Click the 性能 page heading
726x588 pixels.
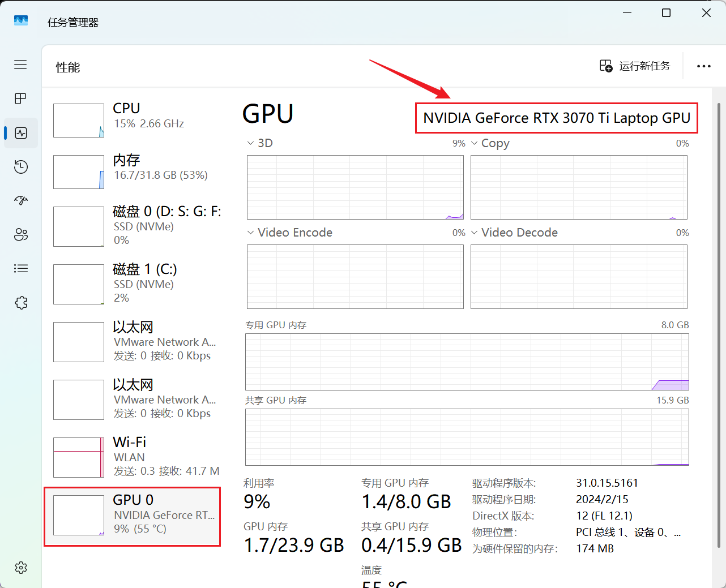point(68,67)
